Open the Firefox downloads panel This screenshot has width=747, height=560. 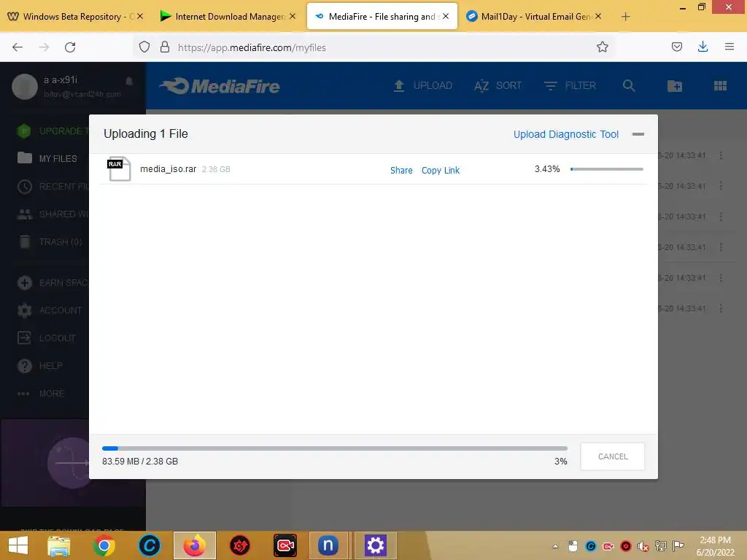[x=703, y=47]
